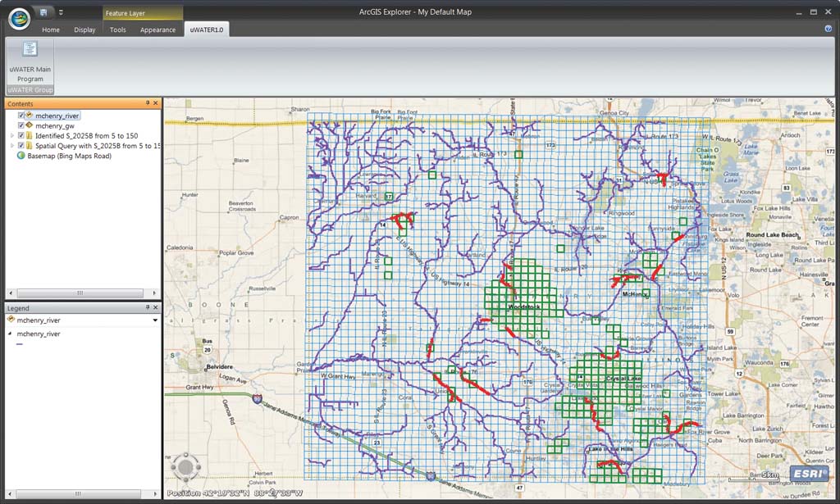The width and height of the screenshot is (840, 504).
Task: Click the Identified S_2025B folder icon
Action: [x=30, y=136]
